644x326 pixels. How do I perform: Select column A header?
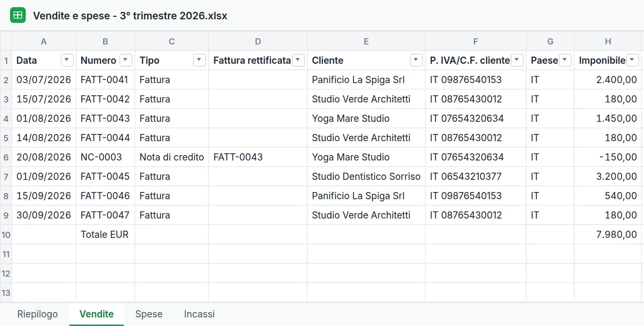pos(44,41)
